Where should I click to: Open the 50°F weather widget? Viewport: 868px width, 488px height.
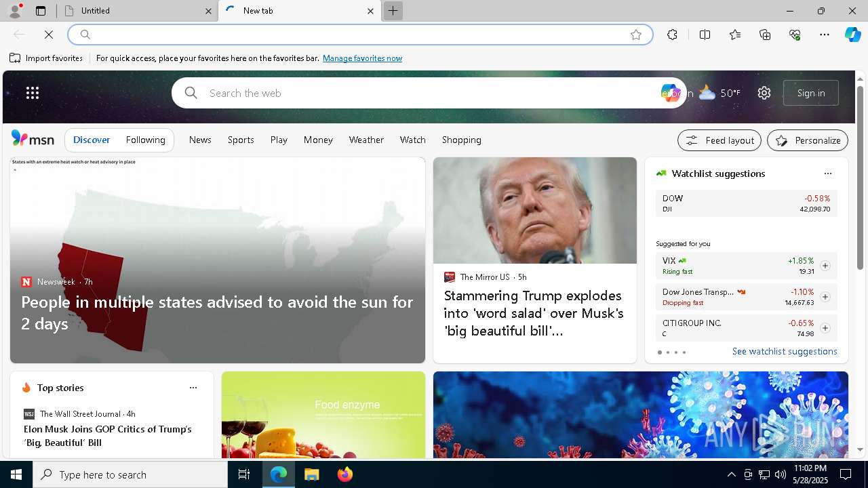point(719,93)
